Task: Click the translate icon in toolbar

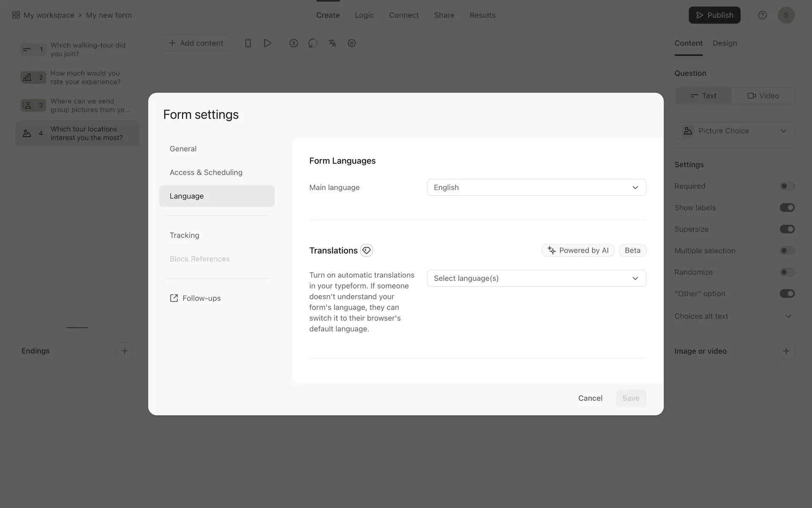Action: [x=332, y=43]
